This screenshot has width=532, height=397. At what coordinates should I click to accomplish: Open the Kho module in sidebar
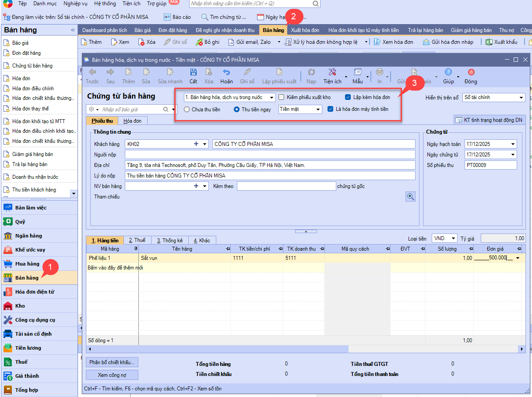pyautogui.click(x=20, y=306)
